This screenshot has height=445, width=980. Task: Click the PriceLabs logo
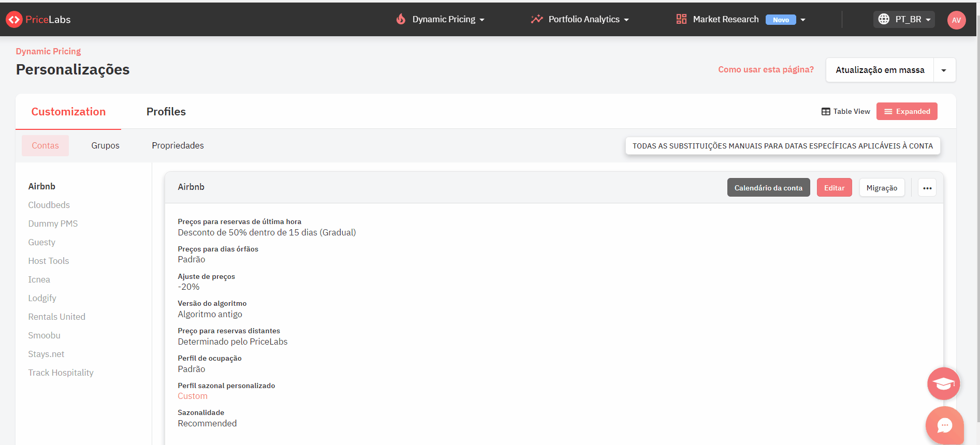click(38, 20)
